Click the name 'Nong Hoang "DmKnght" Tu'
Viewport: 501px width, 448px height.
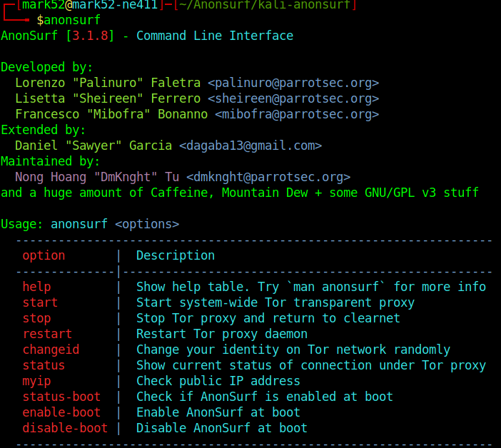pos(97,177)
